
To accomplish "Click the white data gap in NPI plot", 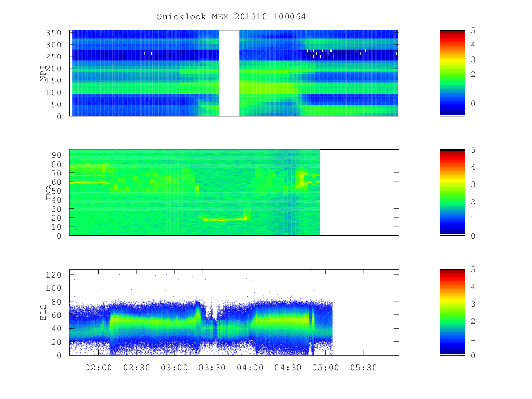I will tap(230, 73).
